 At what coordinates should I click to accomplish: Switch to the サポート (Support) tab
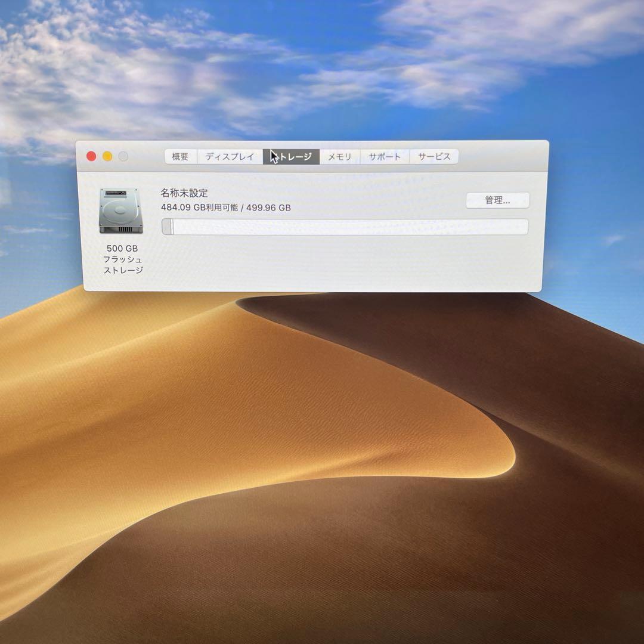pyautogui.click(x=384, y=156)
